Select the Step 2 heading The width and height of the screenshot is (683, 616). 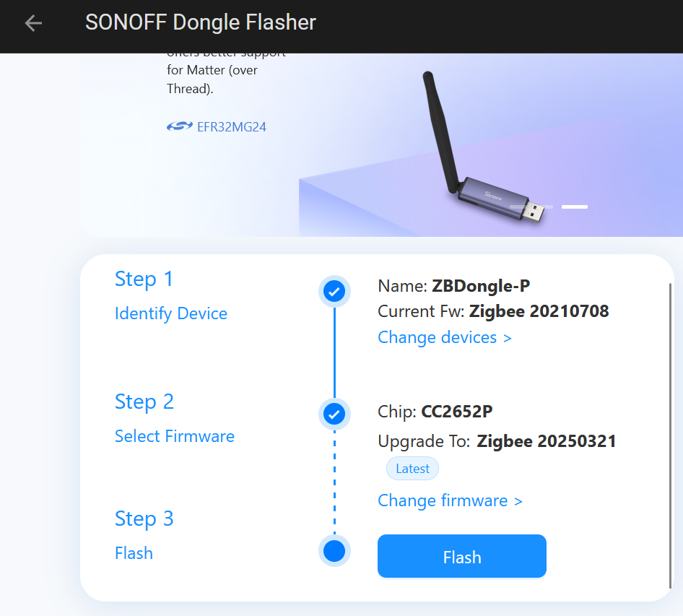coord(144,402)
